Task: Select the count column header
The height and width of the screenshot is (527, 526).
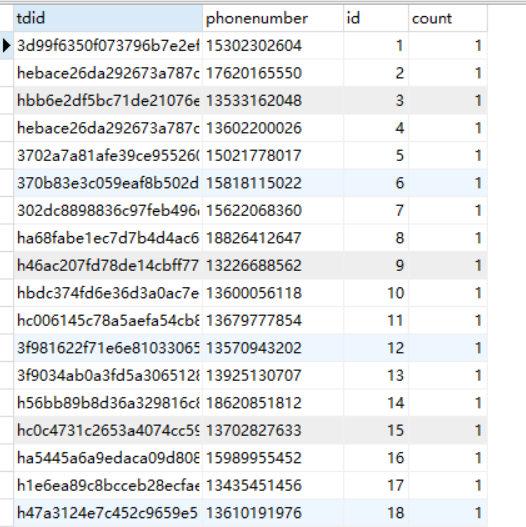Action: (448, 18)
